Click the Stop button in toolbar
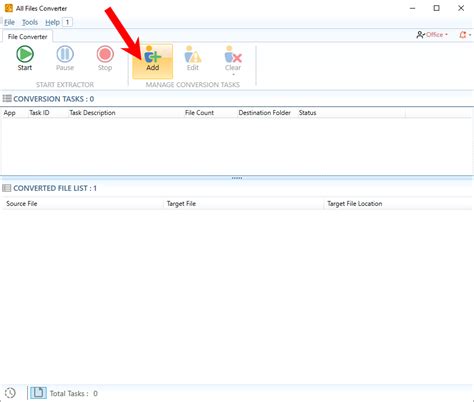 (x=105, y=59)
